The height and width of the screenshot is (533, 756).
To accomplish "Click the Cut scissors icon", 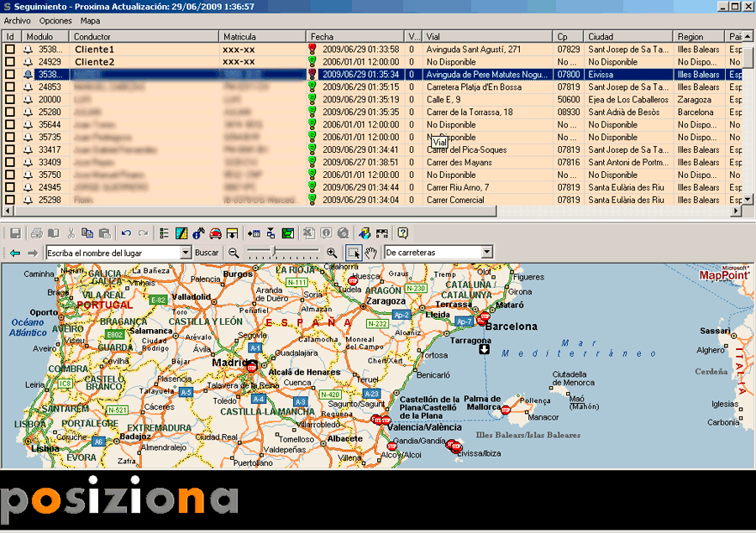I will click(71, 233).
